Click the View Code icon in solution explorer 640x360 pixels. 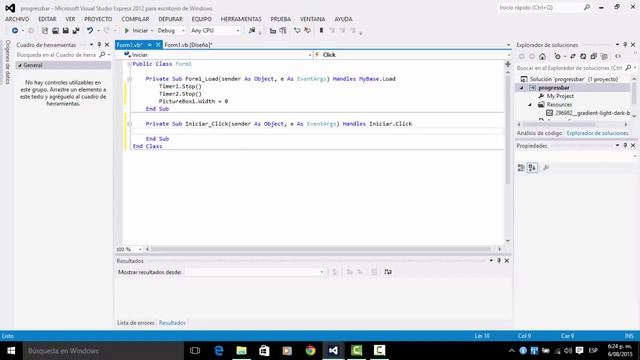pos(618,56)
